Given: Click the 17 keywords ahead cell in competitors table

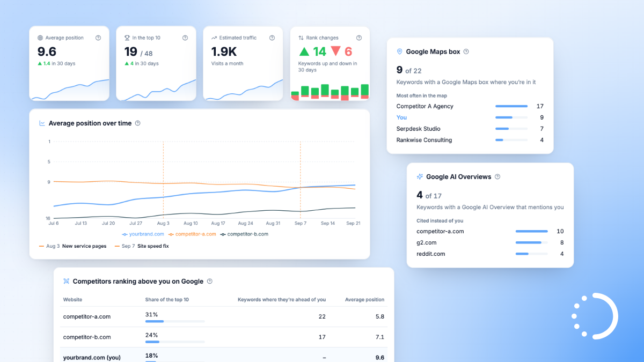Looking at the screenshot, I should (322, 337).
